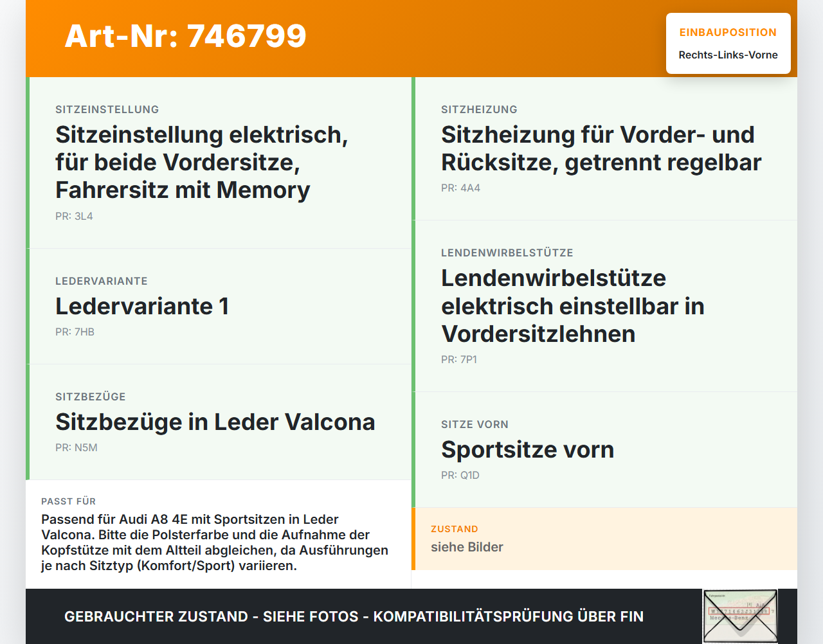Image resolution: width=823 pixels, height=644 pixels.
Task: Click the PR: 7HB code
Action: click(75, 332)
